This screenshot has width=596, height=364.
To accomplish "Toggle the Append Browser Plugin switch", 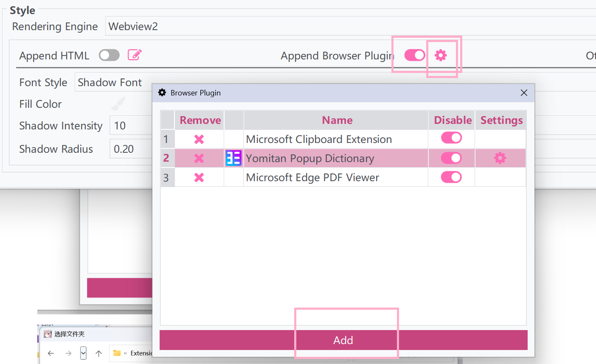I will tap(415, 55).
